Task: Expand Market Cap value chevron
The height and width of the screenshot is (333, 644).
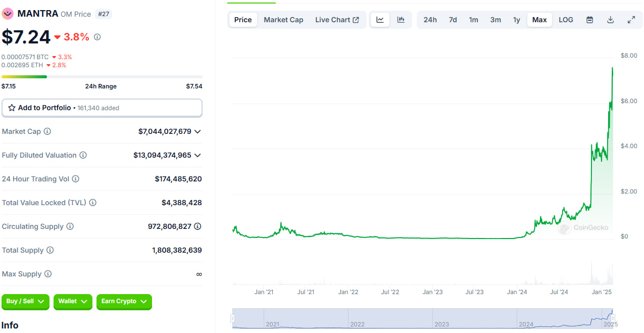Action: 197,131
